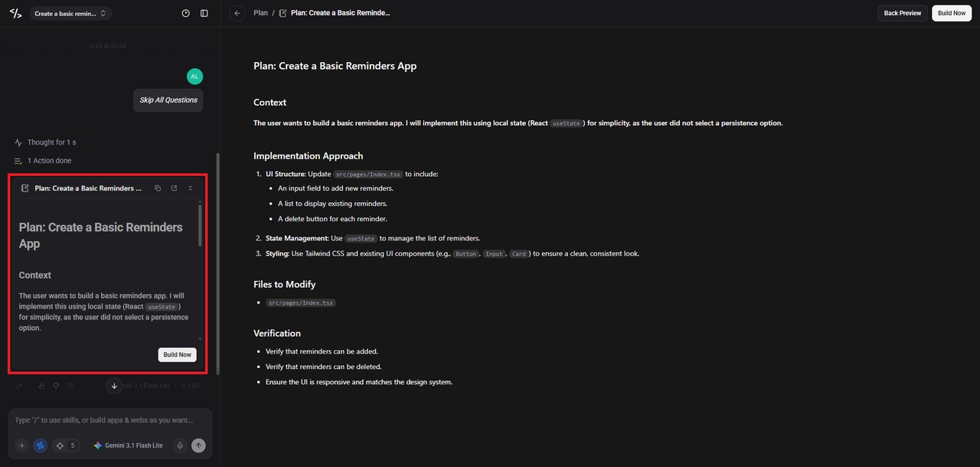Open the project switcher 'Create a basic remin...'
The image size is (980, 467).
point(70,13)
